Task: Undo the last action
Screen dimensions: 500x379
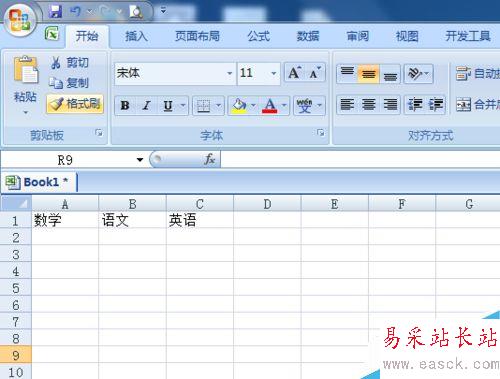Action: pos(75,12)
